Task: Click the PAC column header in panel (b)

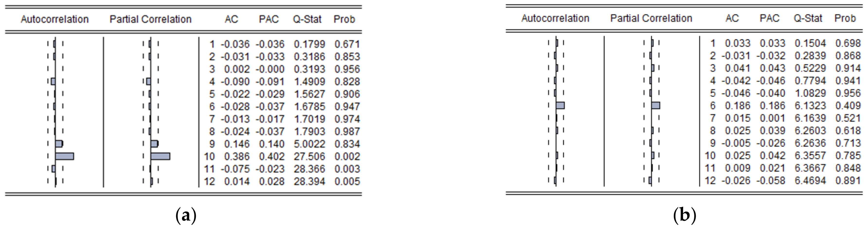Action: point(770,18)
